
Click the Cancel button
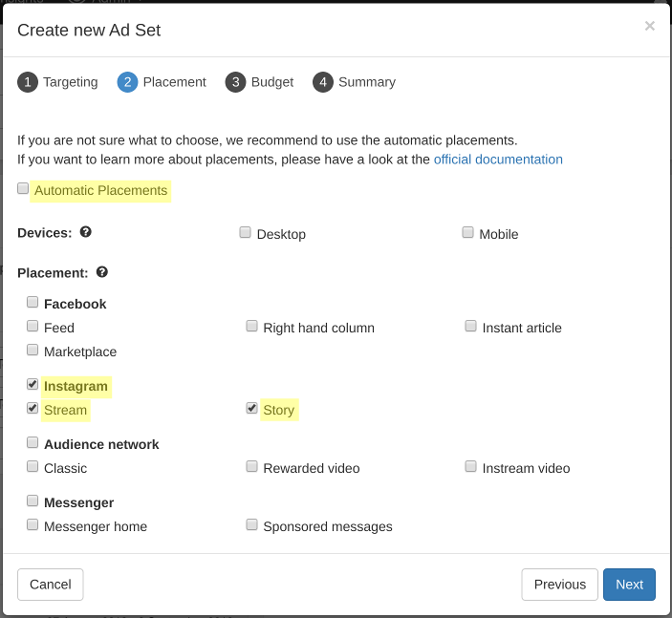(x=51, y=585)
